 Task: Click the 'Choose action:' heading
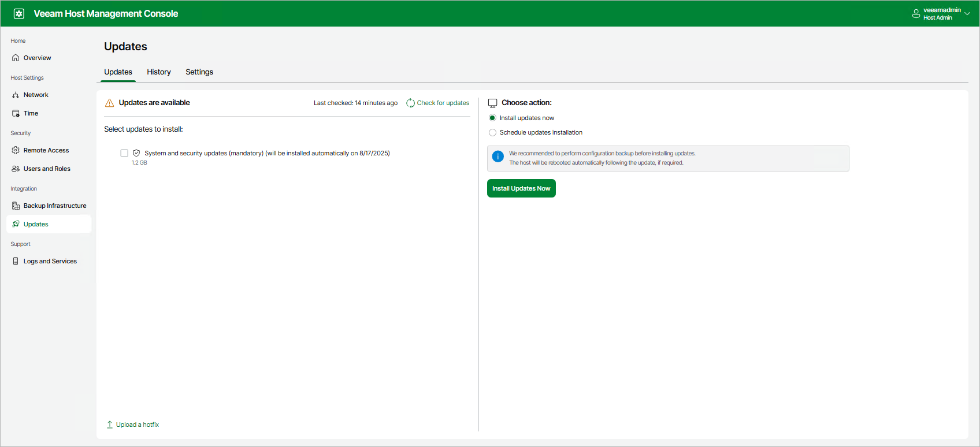pos(526,103)
